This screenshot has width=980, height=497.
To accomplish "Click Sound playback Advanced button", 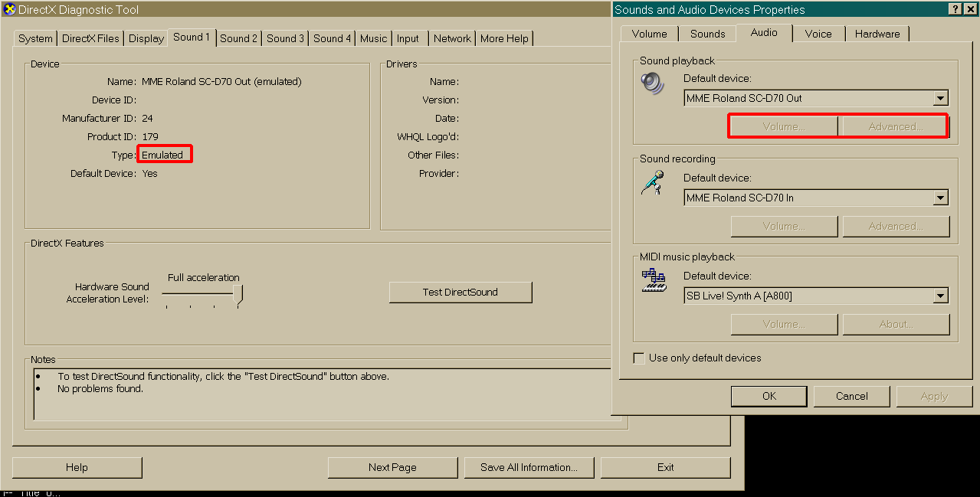I will [896, 126].
